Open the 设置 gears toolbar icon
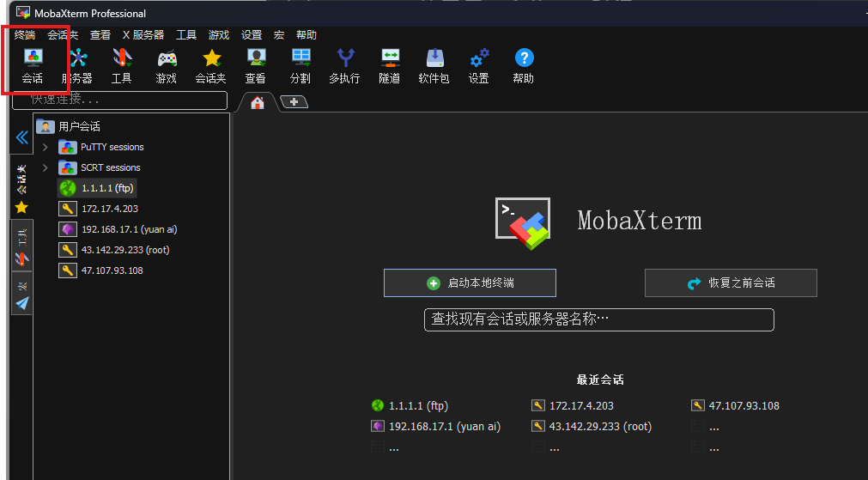Screen dimensions: 868x480 [x=479, y=66]
